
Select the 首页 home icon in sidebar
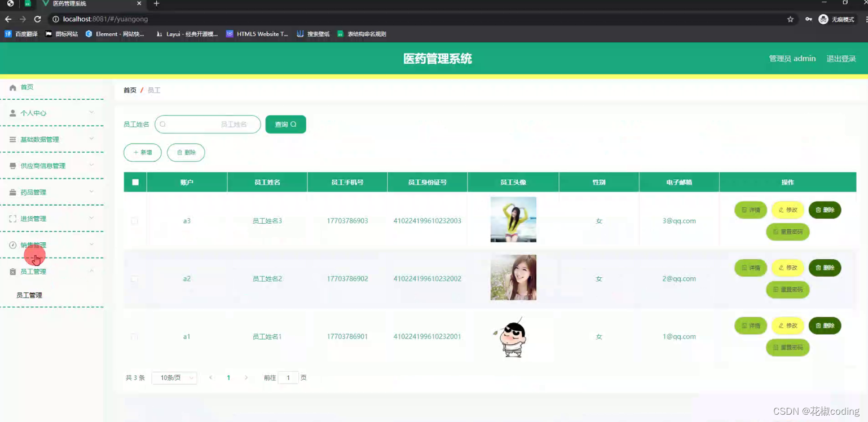12,87
